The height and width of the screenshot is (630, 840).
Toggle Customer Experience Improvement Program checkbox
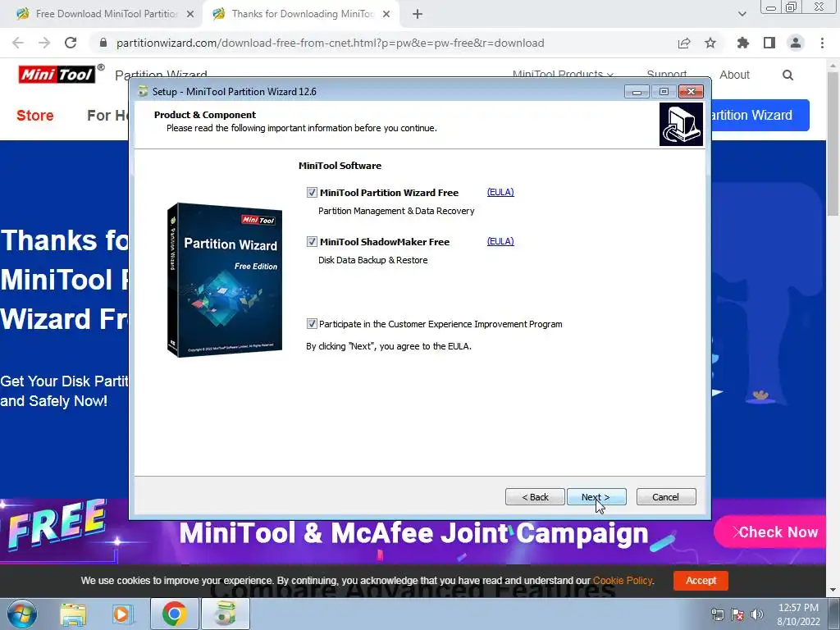pyautogui.click(x=312, y=323)
